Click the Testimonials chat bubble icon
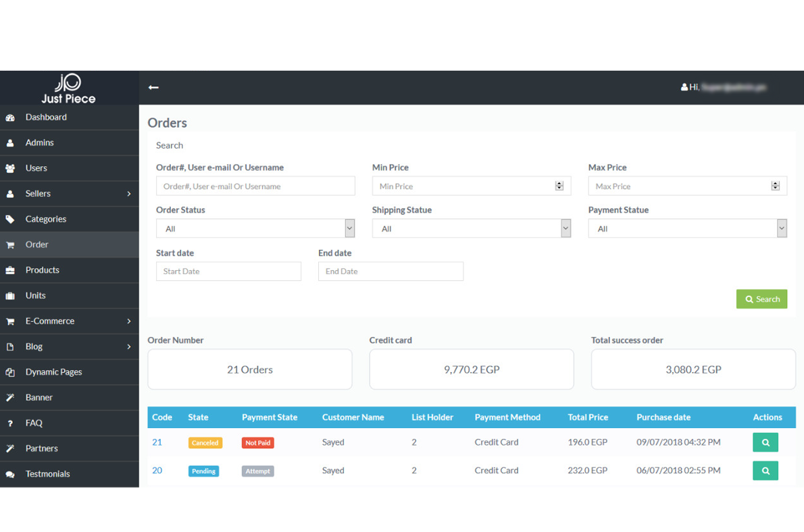The height and width of the screenshot is (532, 804). [x=10, y=475]
